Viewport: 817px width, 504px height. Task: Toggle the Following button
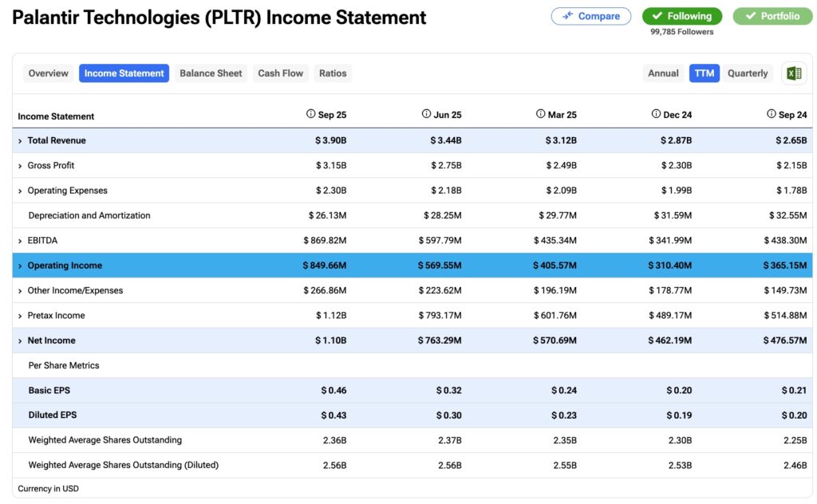coord(681,16)
